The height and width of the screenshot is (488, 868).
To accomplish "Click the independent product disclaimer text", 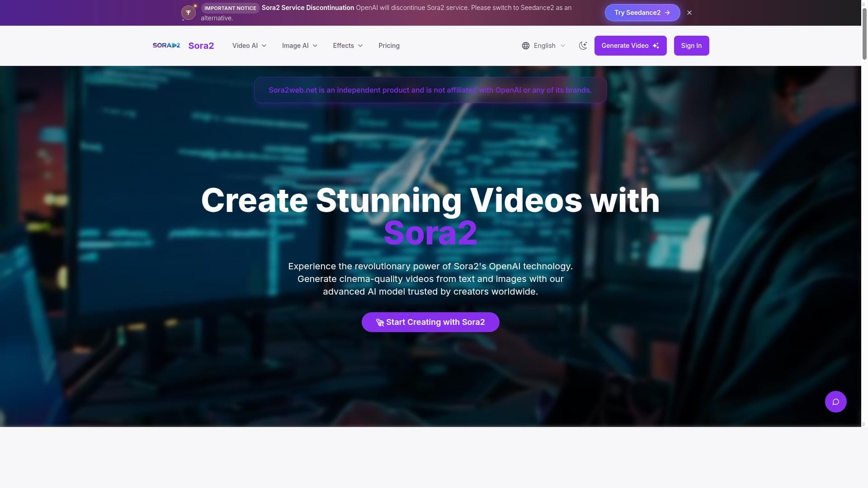I will pos(430,90).
